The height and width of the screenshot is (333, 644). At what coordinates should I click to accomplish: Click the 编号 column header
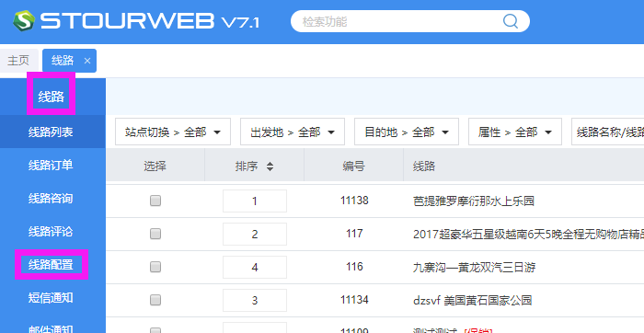tap(353, 166)
